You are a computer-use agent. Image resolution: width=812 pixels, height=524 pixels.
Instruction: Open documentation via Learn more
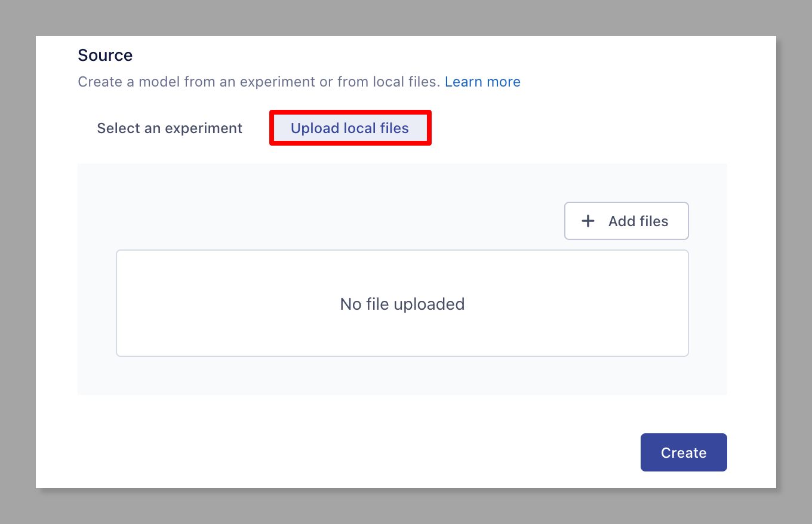[482, 82]
